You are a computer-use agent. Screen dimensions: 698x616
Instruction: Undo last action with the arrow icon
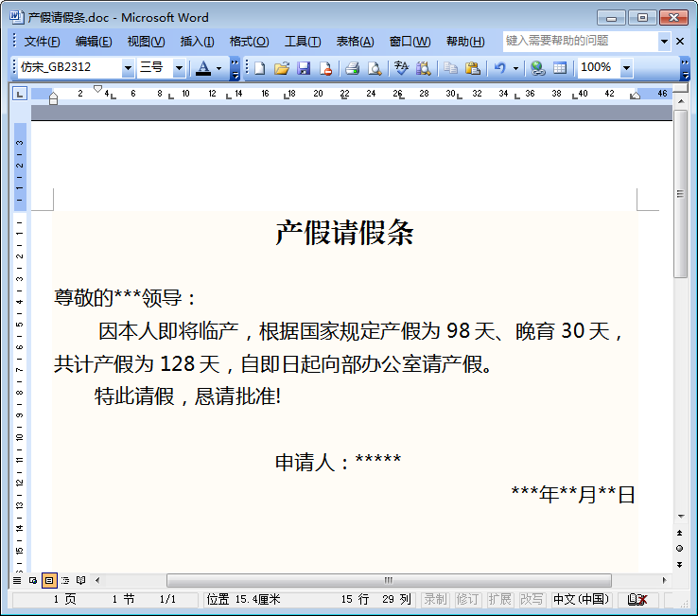(x=500, y=68)
